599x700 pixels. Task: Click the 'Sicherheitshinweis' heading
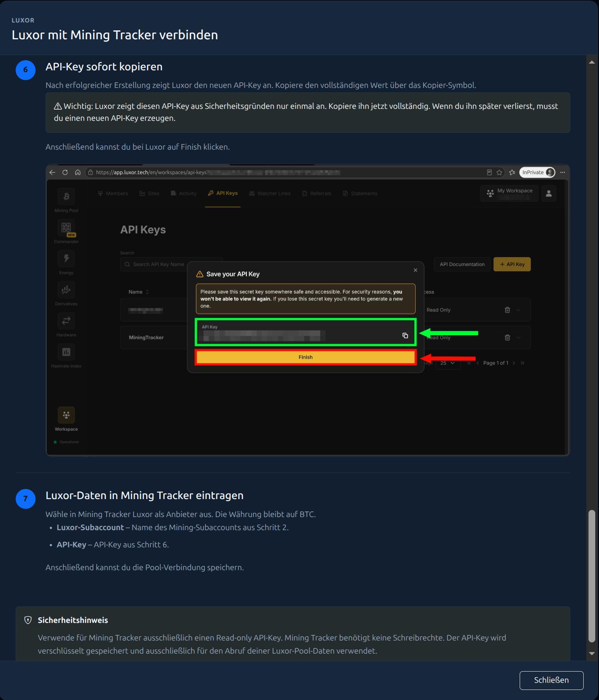click(73, 620)
